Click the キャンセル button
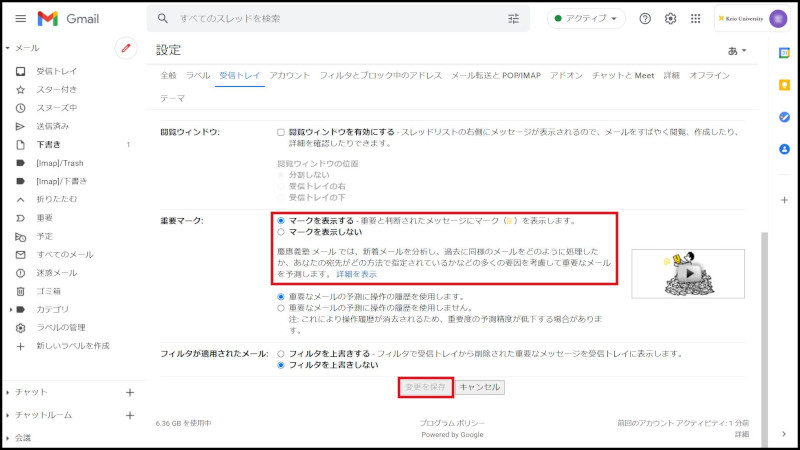This screenshot has height=450, width=800. pos(479,387)
